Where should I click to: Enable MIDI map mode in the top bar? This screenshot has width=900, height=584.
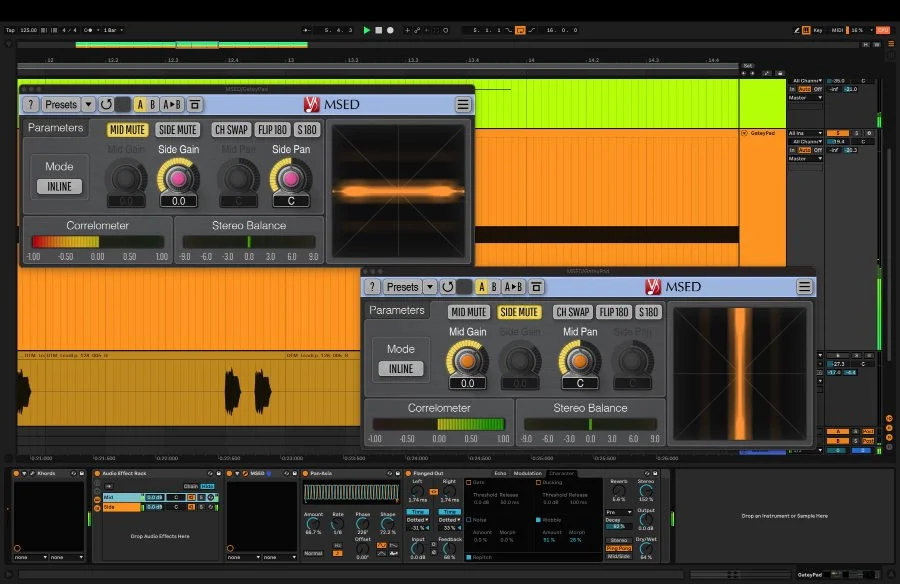(x=837, y=30)
